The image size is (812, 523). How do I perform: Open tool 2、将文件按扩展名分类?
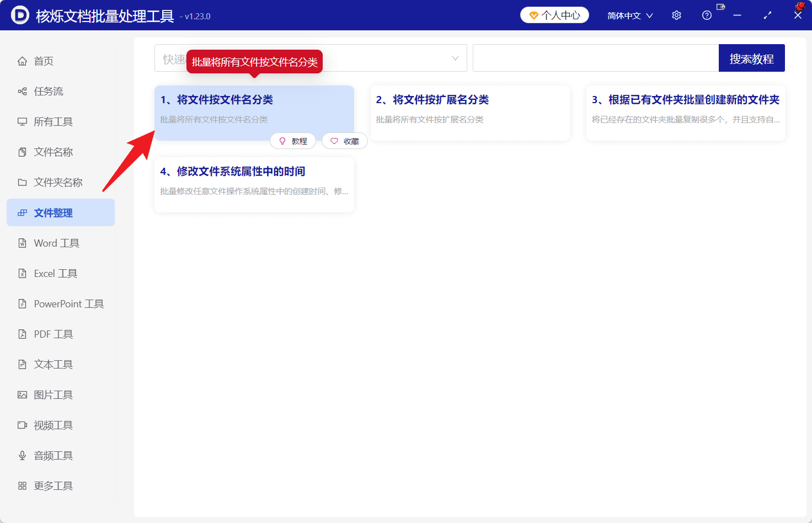pyautogui.click(x=470, y=113)
